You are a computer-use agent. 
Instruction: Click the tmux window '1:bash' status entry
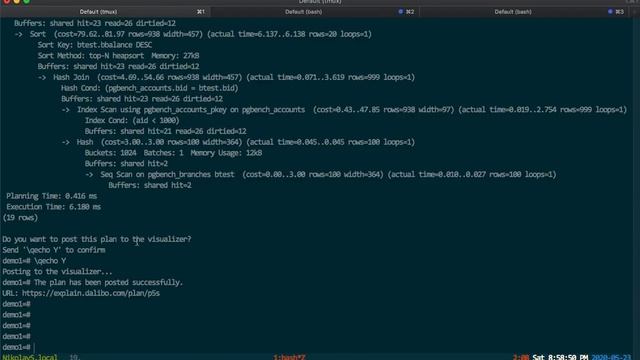click(x=289, y=357)
